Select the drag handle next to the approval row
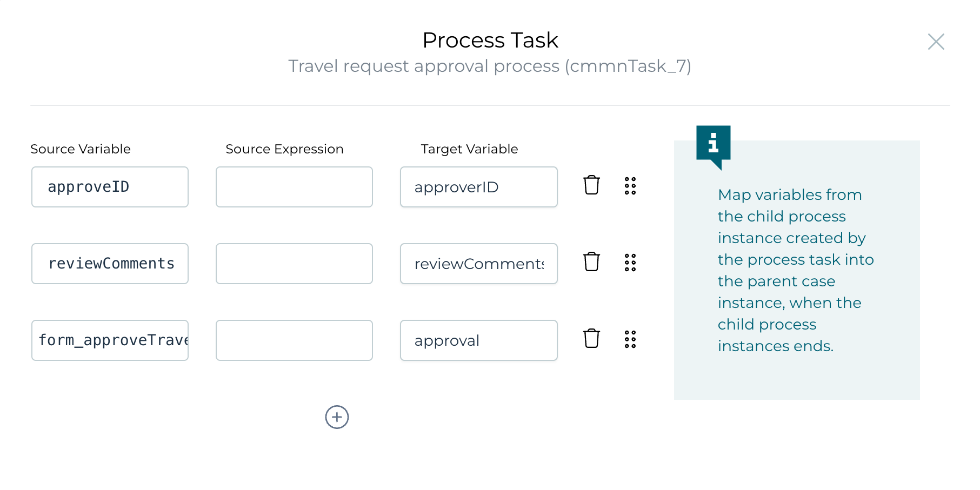Screen dimensions: 980x490 [630, 339]
